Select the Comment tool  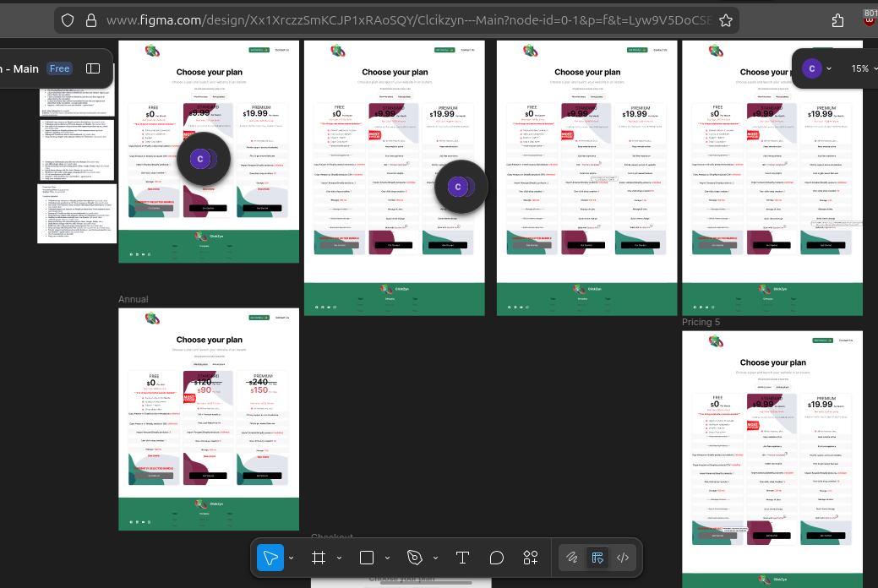497,558
